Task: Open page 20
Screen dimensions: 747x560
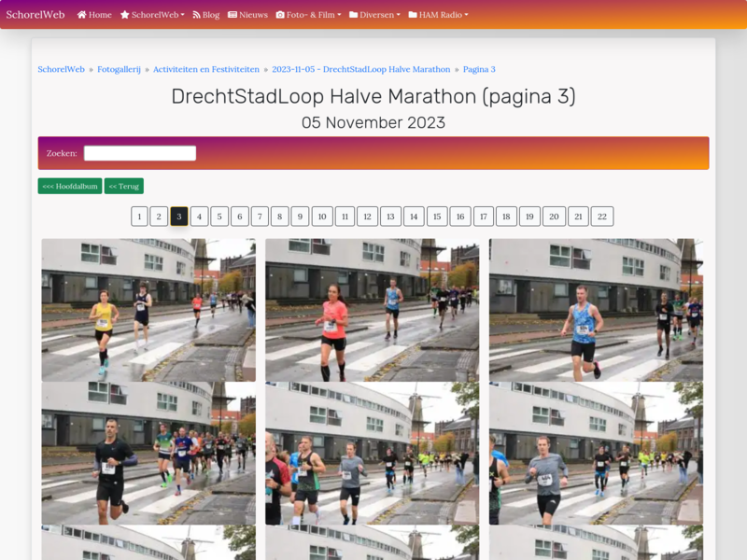Action: [554, 217]
